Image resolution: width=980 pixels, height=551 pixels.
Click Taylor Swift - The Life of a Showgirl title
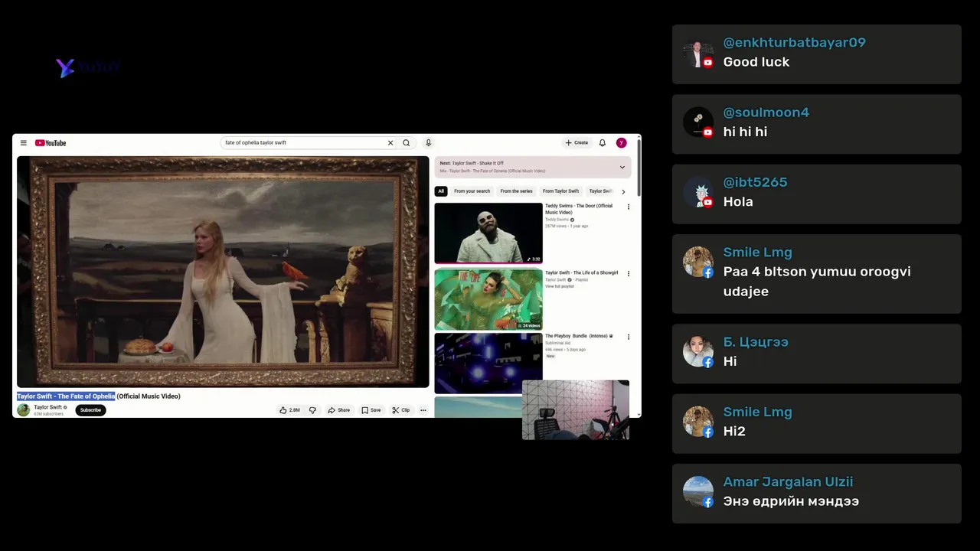click(x=582, y=273)
